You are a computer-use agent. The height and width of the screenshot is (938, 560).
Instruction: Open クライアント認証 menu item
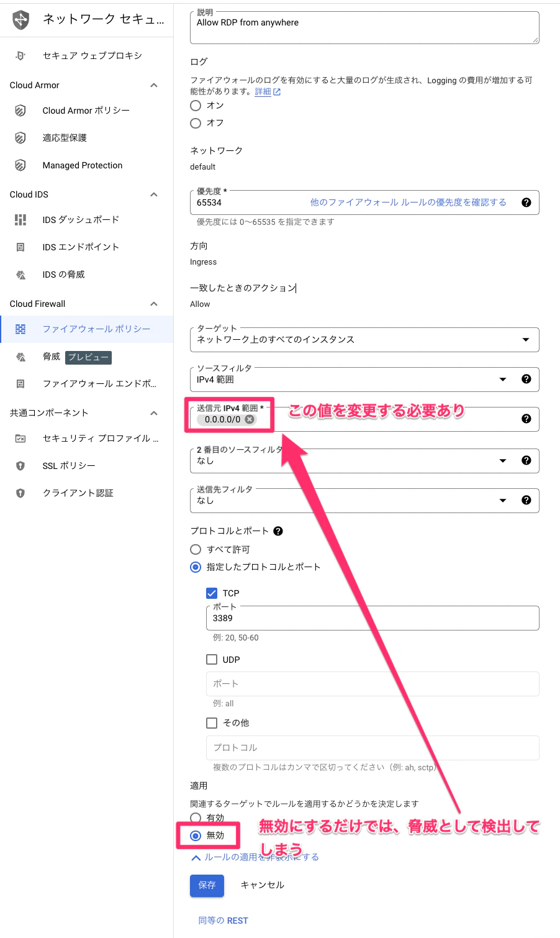87,493
